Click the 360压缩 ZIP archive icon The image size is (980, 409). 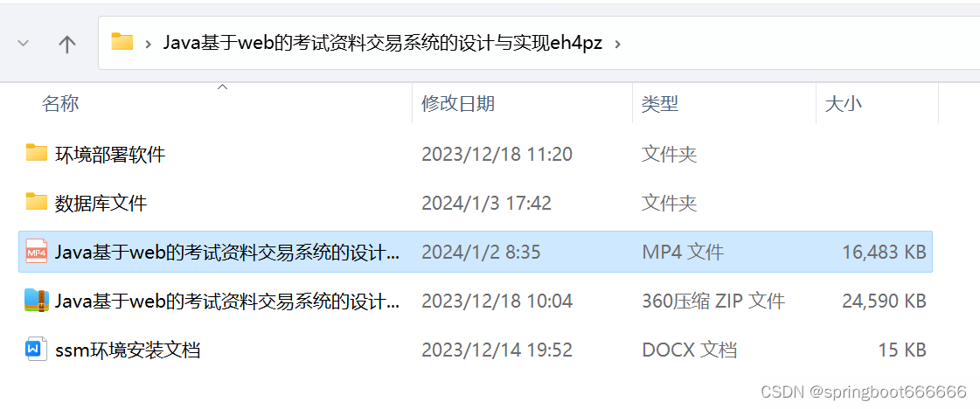tap(36, 301)
